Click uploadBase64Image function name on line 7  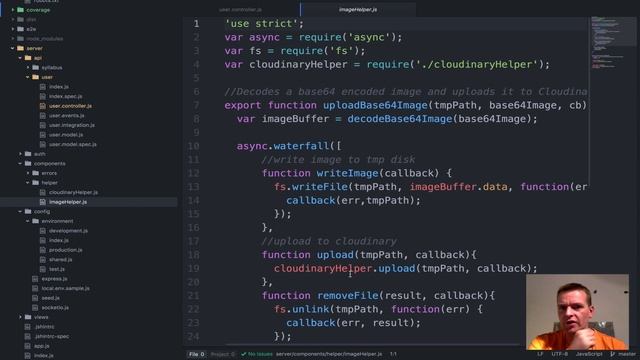click(x=375, y=105)
